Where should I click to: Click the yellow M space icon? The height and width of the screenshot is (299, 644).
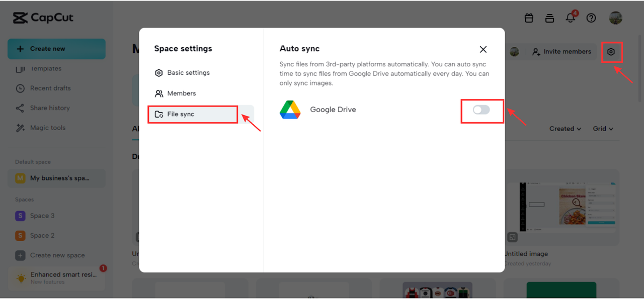point(20,178)
